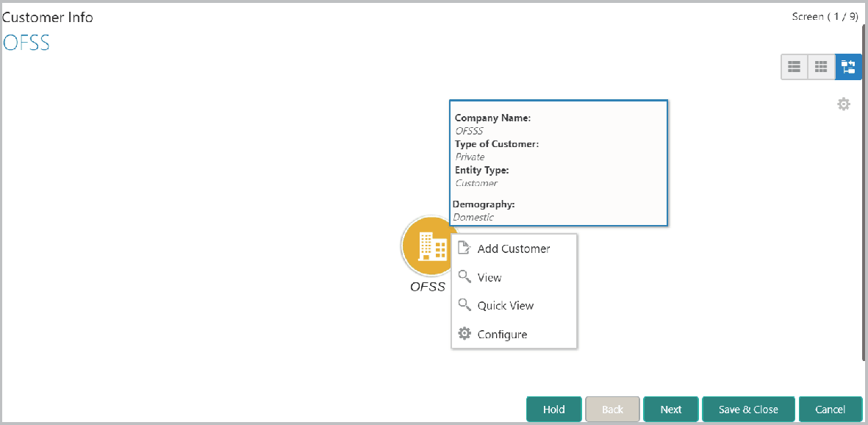Cancel the customer info form
This screenshot has width=868, height=425.
(x=830, y=410)
